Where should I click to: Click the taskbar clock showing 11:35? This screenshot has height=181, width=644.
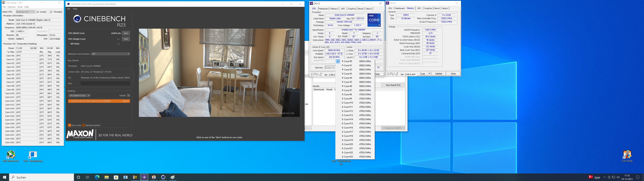pyautogui.click(x=627, y=177)
